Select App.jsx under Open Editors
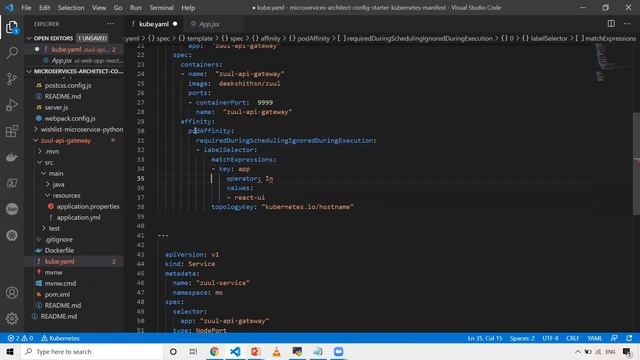Screen dimensions: 640x360 click(x=62, y=60)
